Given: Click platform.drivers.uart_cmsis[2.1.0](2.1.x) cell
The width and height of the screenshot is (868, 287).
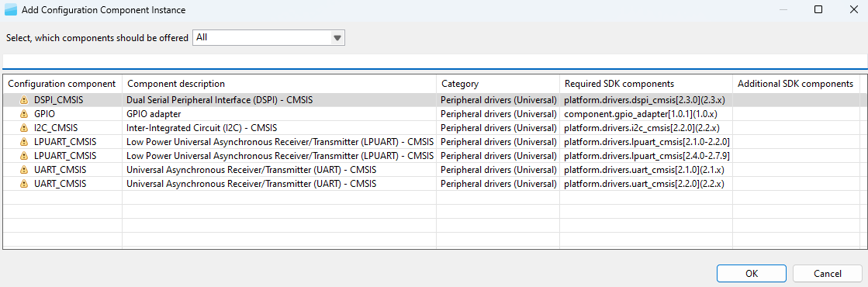Looking at the screenshot, I should click(x=647, y=170).
